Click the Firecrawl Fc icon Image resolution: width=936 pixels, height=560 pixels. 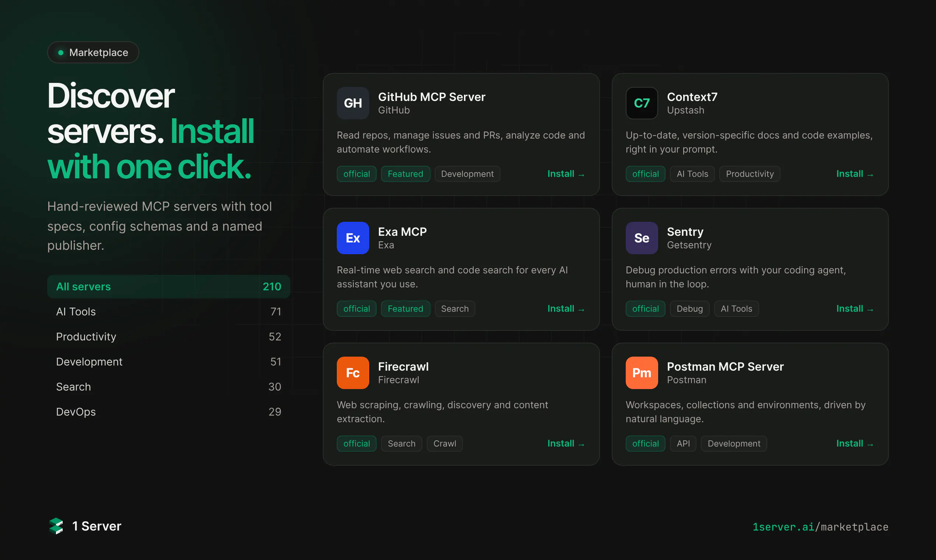coord(353,372)
